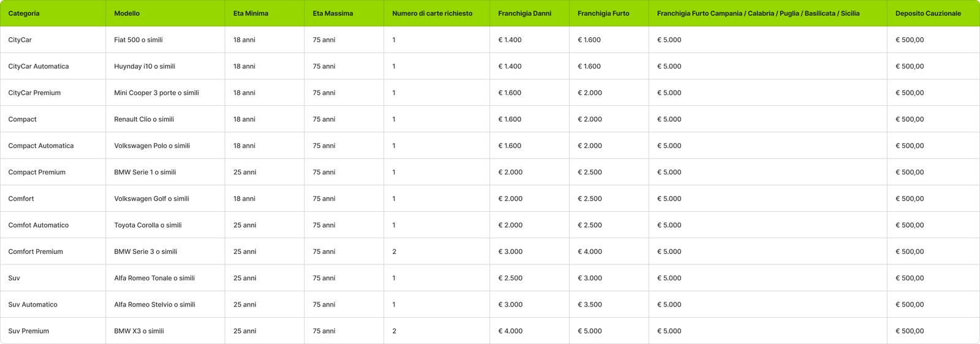This screenshot has height=344, width=980.
Task: Select the Compact Automatica category cell
Action: (x=41, y=146)
